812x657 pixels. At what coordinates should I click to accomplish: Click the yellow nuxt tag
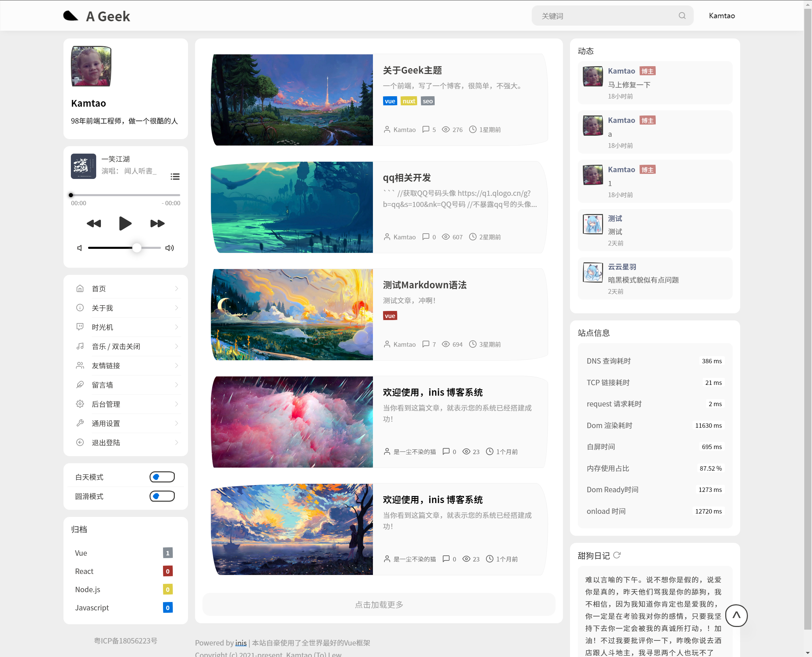pyautogui.click(x=409, y=101)
